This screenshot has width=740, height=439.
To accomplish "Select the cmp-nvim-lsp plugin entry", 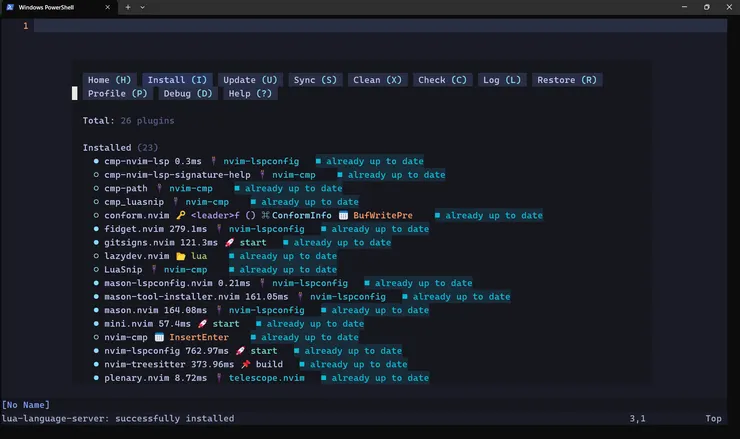I will click(x=136, y=161).
